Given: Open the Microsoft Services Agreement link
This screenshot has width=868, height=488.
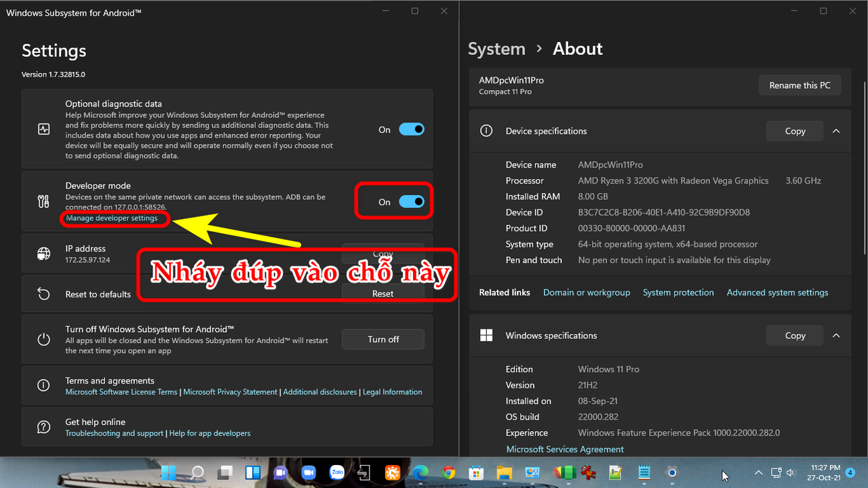Looking at the screenshot, I should coord(565,449).
